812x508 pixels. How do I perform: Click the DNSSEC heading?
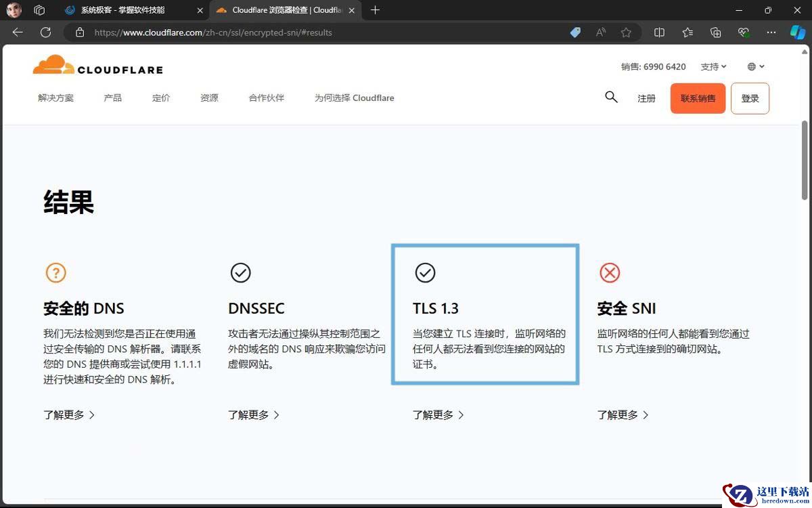coord(256,308)
